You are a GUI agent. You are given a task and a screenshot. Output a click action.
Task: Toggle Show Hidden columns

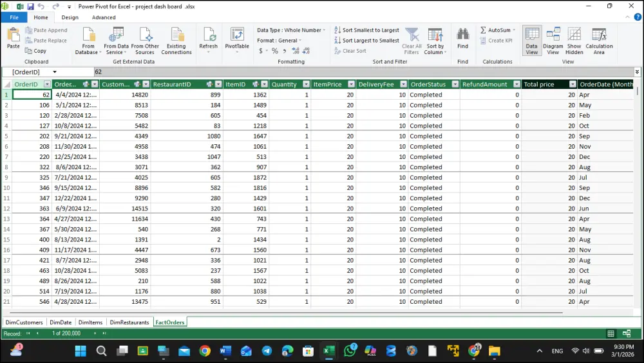pyautogui.click(x=574, y=41)
